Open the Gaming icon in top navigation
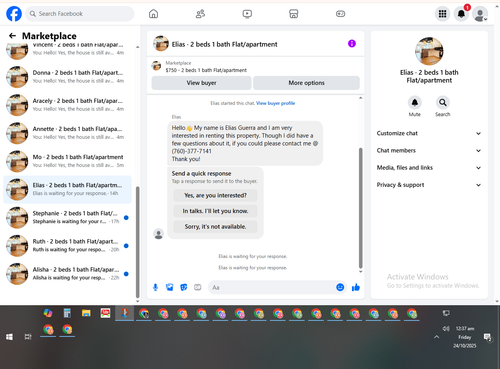500x369 pixels. [x=340, y=14]
